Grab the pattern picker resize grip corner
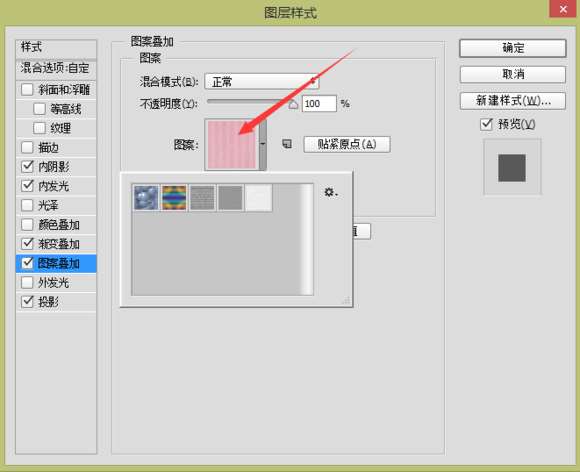580x472 pixels. coord(346,300)
